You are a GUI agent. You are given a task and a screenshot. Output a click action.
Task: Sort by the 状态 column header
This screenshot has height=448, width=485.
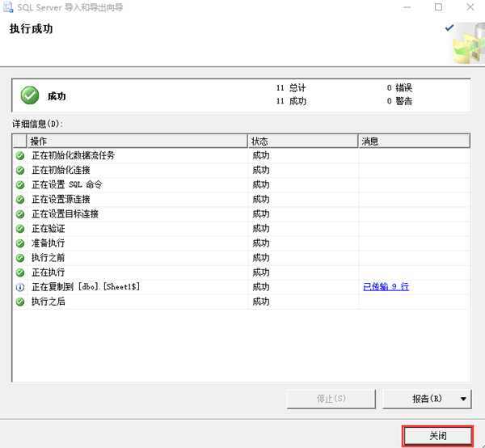coord(303,142)
